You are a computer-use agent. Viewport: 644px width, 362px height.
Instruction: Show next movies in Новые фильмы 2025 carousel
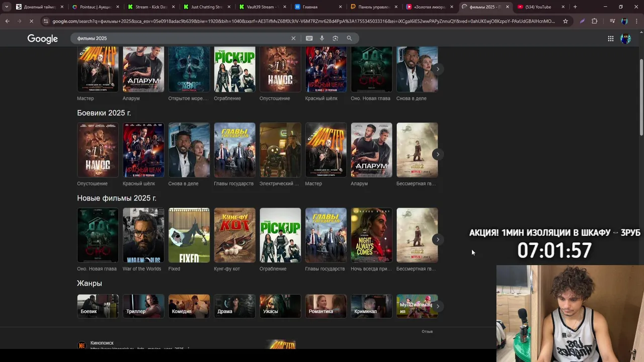tap(438, 239)
